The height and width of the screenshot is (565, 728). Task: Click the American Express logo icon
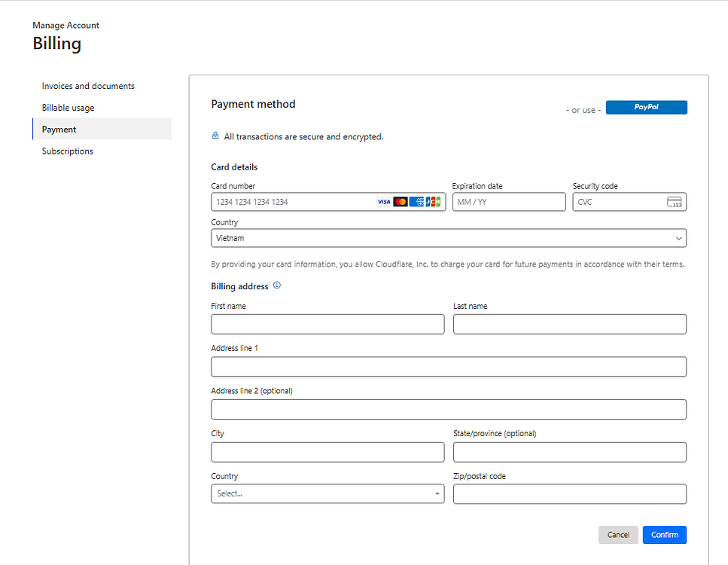416,202
